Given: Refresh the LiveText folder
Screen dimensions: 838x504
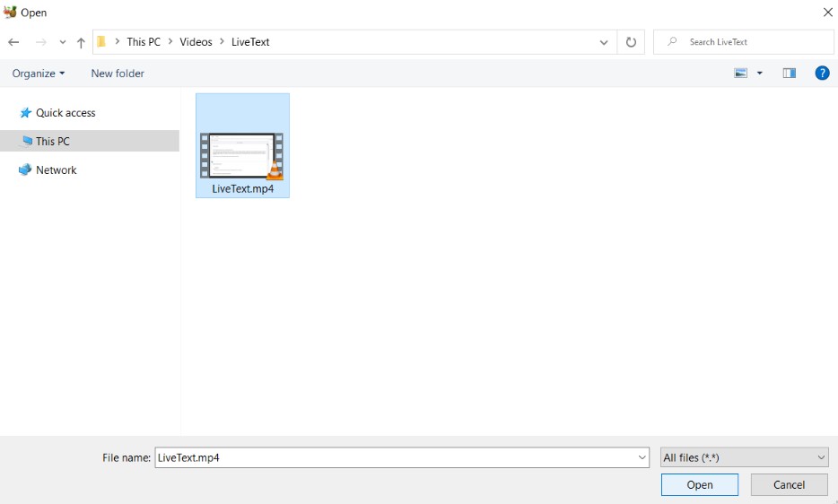Looking at the screenshot, I should (631, 42).
